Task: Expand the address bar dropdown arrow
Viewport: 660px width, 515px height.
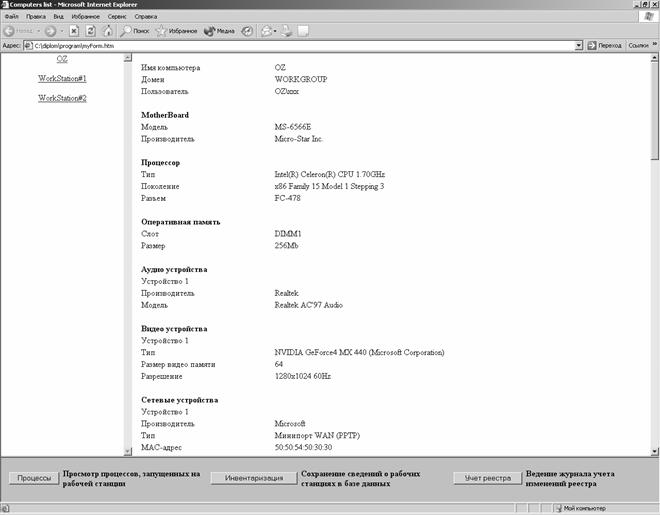Action: click(x=579, y=46)
